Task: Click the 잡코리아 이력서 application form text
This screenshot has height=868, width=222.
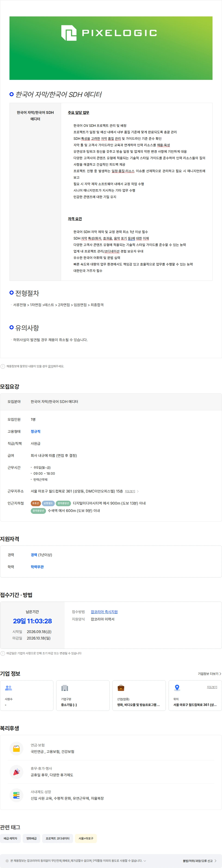Action: (x=102, y=619)
